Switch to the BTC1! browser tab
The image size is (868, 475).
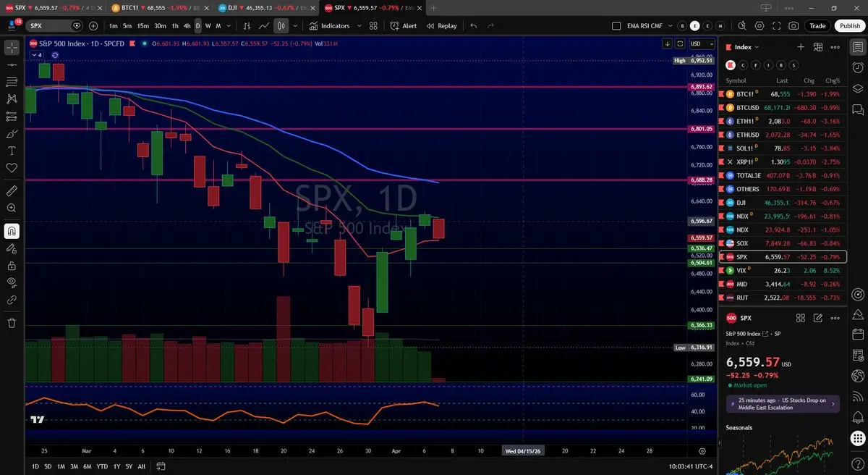[160, 7]
